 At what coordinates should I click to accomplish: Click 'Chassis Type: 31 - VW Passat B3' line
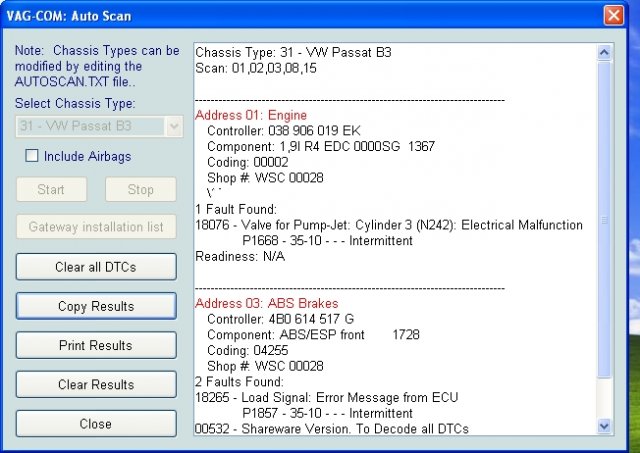point(293,52)
